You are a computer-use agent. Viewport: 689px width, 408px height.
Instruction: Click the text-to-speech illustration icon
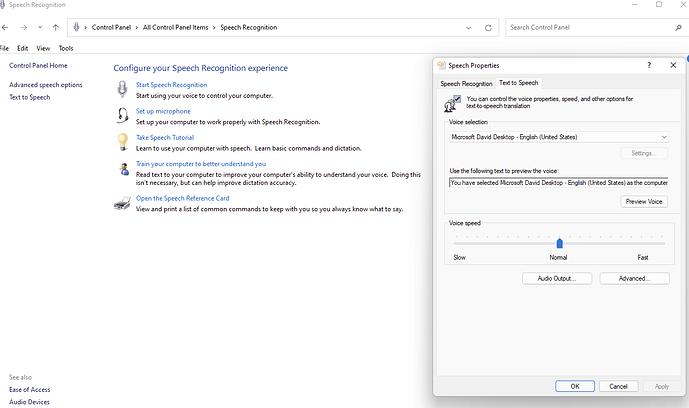(x=452, y=103)
